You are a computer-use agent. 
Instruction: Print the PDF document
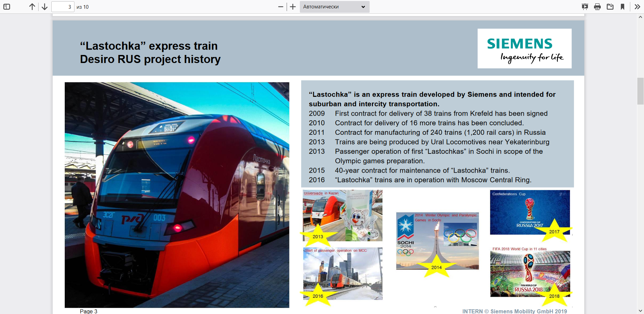click(597, 7)
